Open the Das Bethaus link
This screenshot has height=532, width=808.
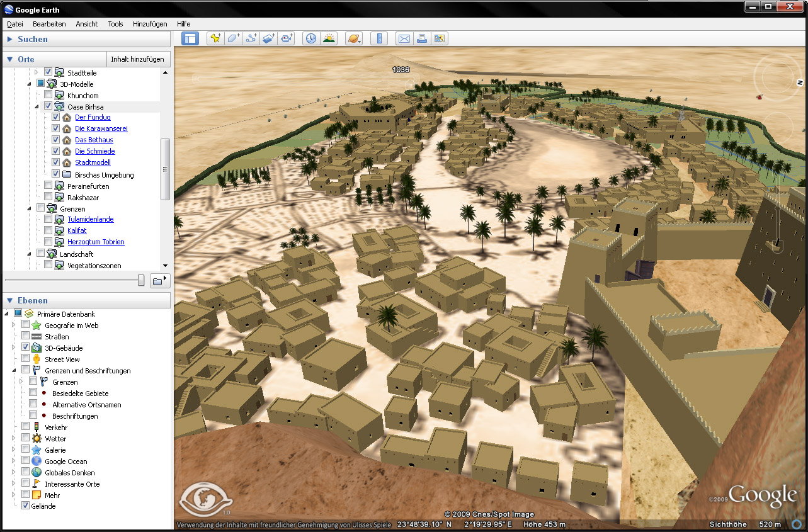(x=94, y=140)
